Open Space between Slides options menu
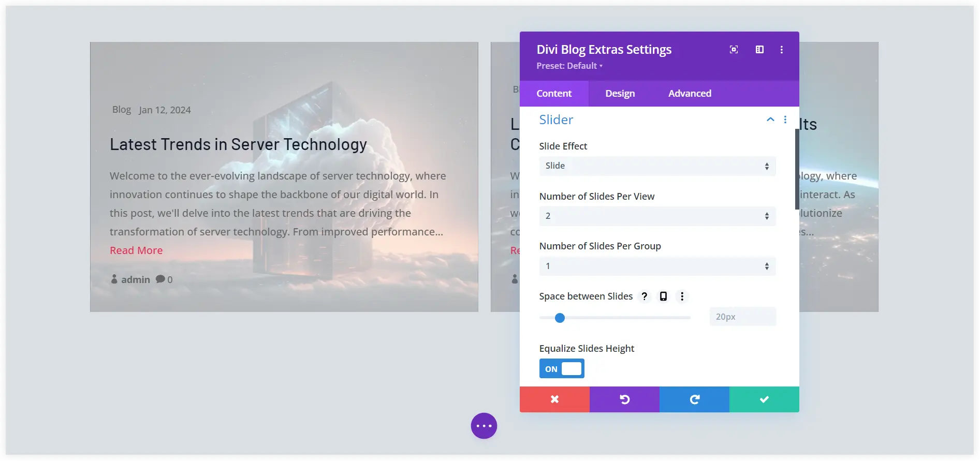This screenshot has width=980, height=461. click(682, 296)
